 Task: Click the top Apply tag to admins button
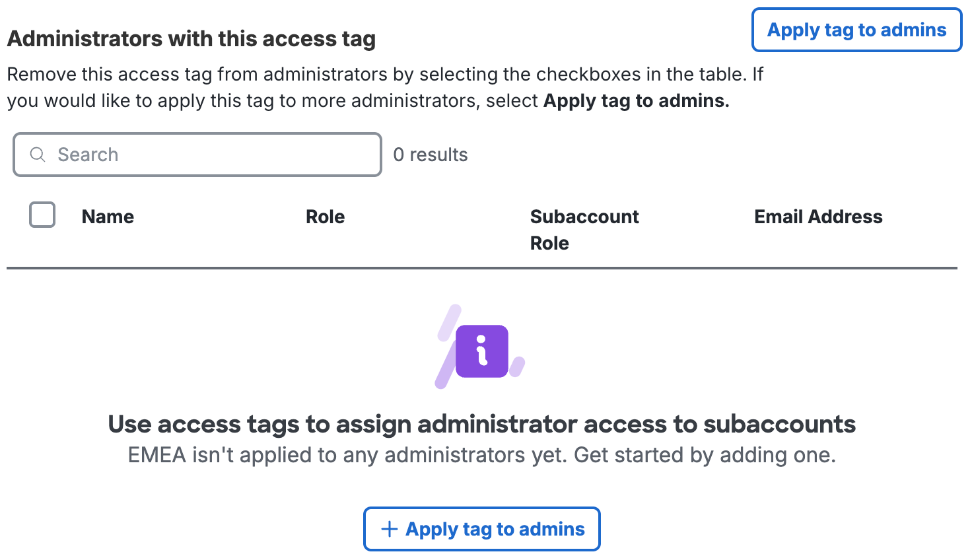(856, 30)
